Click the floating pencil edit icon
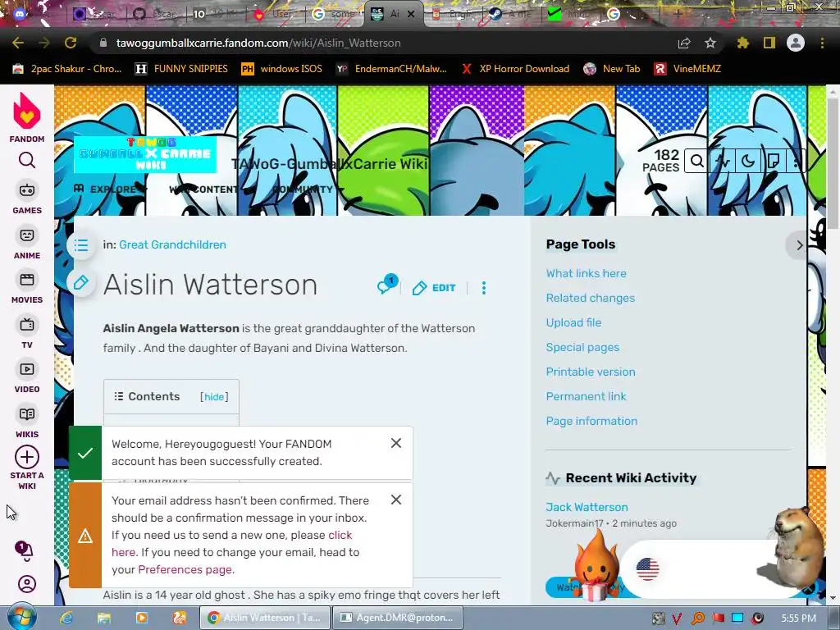The height and width of the screenshot is (630, 840). [81, 282]
